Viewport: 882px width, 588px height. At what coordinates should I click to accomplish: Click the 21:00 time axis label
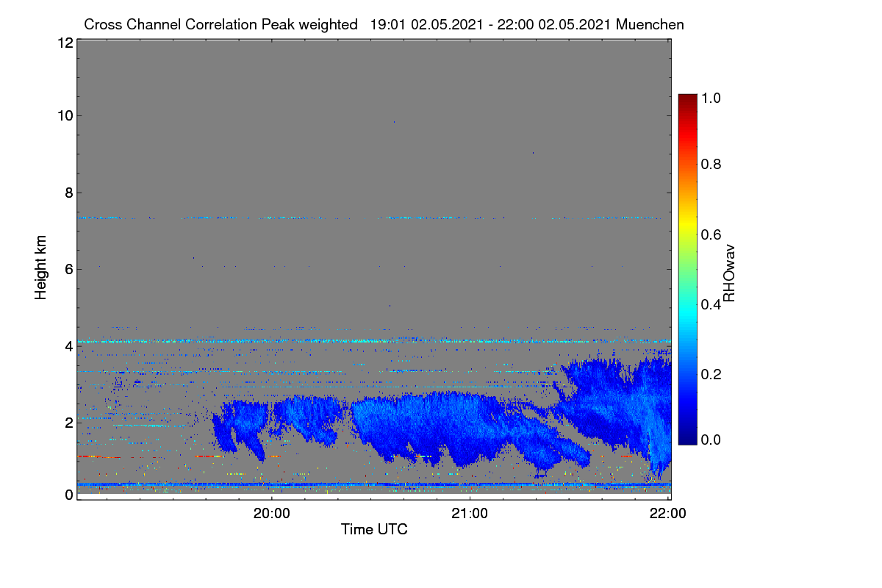click(470, 514)
